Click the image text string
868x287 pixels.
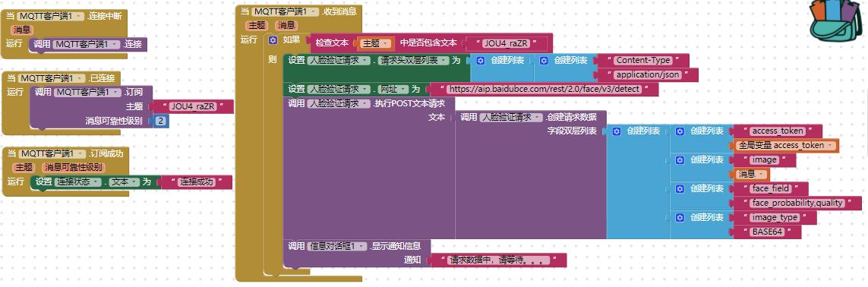[x=765, y=159]
